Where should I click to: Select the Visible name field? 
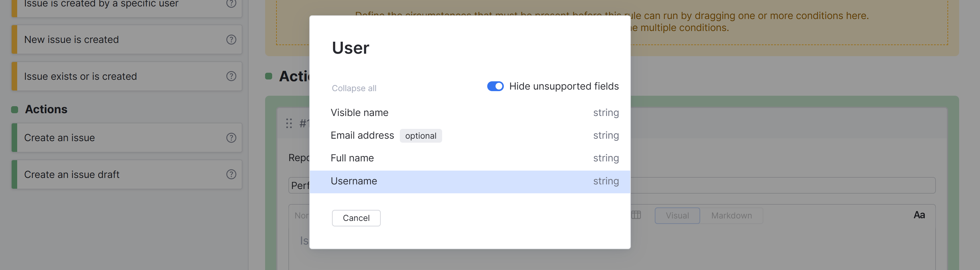coord(359,113)
